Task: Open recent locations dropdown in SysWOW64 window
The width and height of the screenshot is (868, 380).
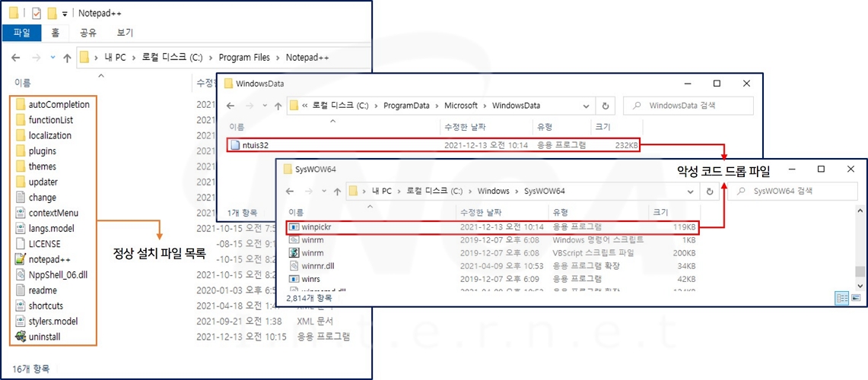Action: point(324,191)
